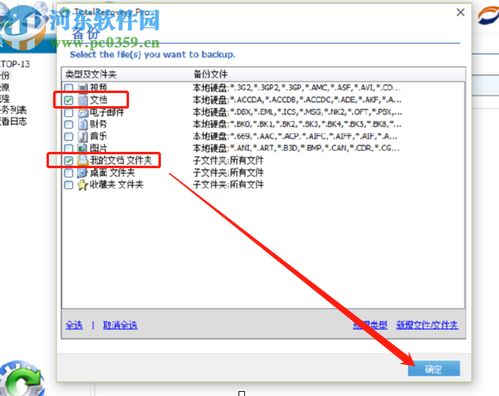Uncheck the 我的文档 文件夹 checkbox
Viewport: 499px width, 396px height.
tap(69, 161)
